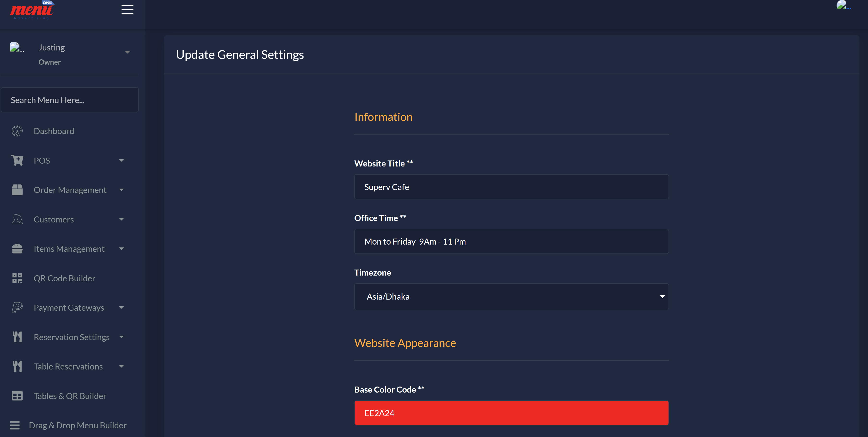Image resolution: width=868 pixels, height=437 pixels.
Task: Select the Payment Gateways menu entry
Action: tap(68, 307)
